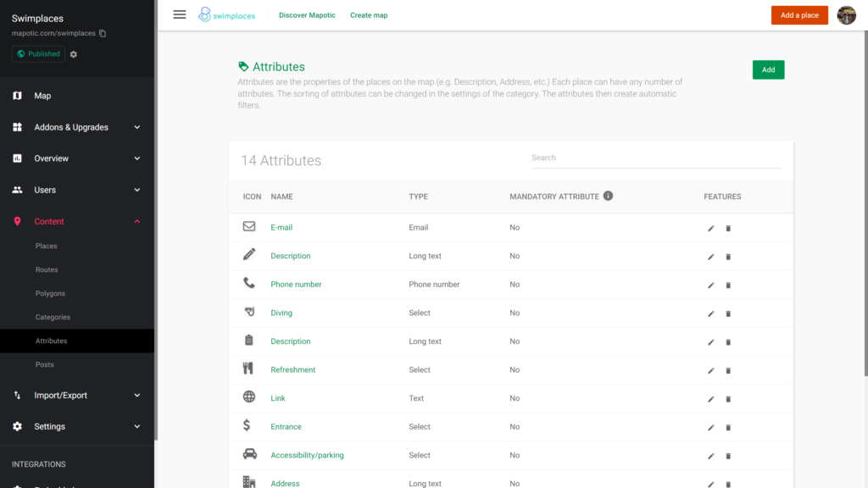Screen dimensions: 868x488
Task: Delete the E-mail attribute
Action: point(728,228)
